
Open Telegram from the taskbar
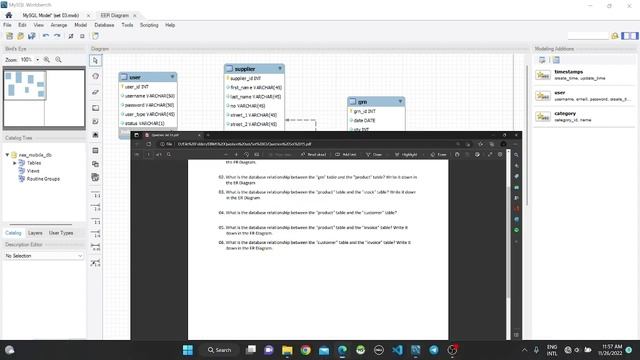pyautogui.click(x=434, y=350)
